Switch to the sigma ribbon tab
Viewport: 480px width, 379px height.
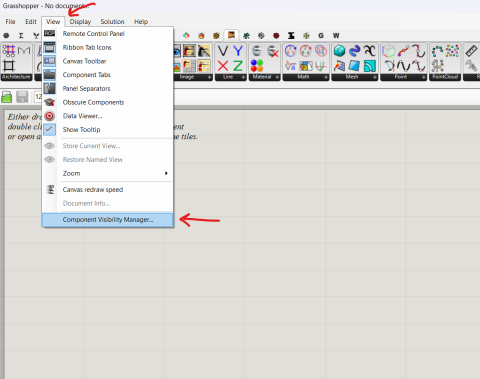pos(21,35)
